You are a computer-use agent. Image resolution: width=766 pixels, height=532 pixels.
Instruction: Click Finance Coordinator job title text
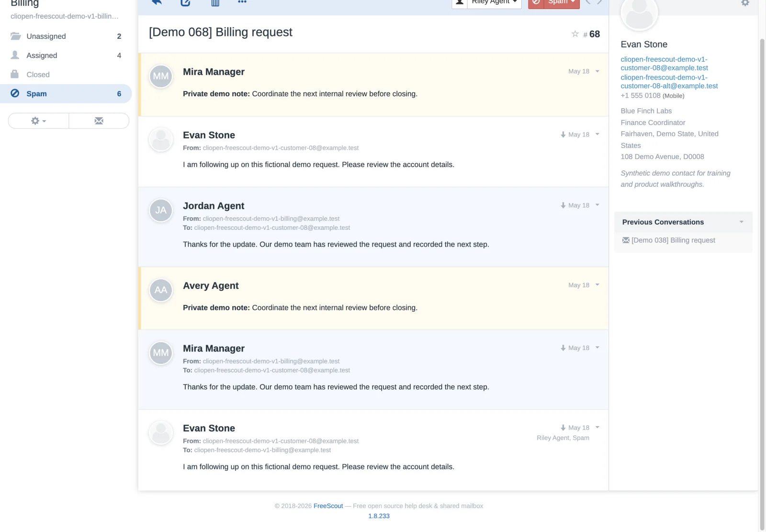click(x=653, y=123)
